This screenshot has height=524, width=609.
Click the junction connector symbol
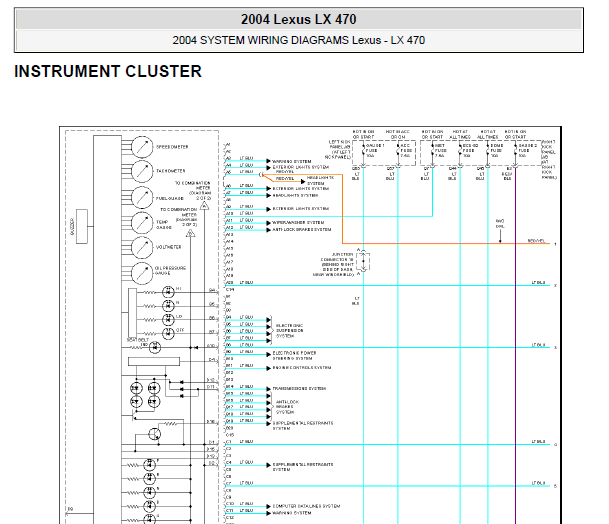(364, 261)
